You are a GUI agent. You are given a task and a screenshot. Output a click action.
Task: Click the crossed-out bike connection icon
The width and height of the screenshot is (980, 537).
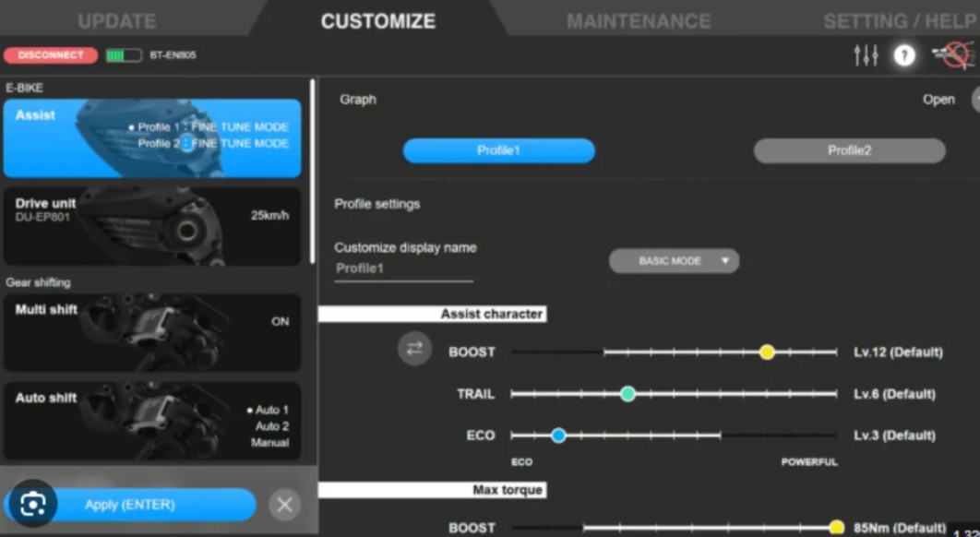tap(950, 55)
